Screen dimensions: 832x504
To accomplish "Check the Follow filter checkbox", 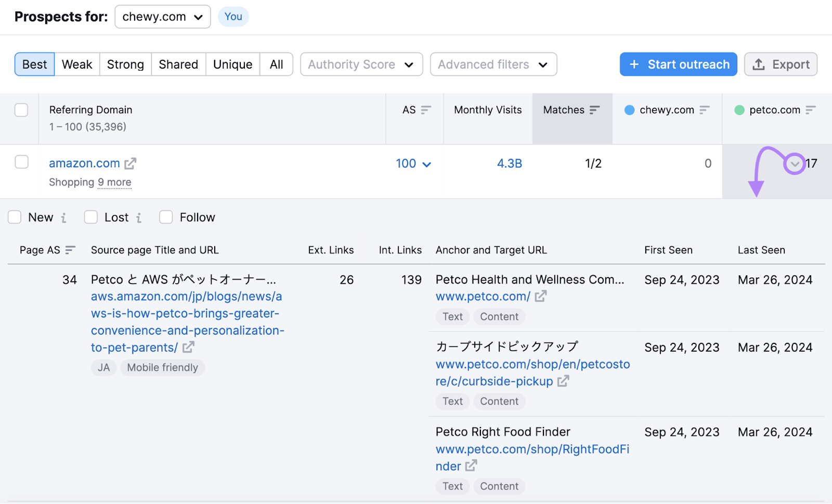I will point(166,217).
